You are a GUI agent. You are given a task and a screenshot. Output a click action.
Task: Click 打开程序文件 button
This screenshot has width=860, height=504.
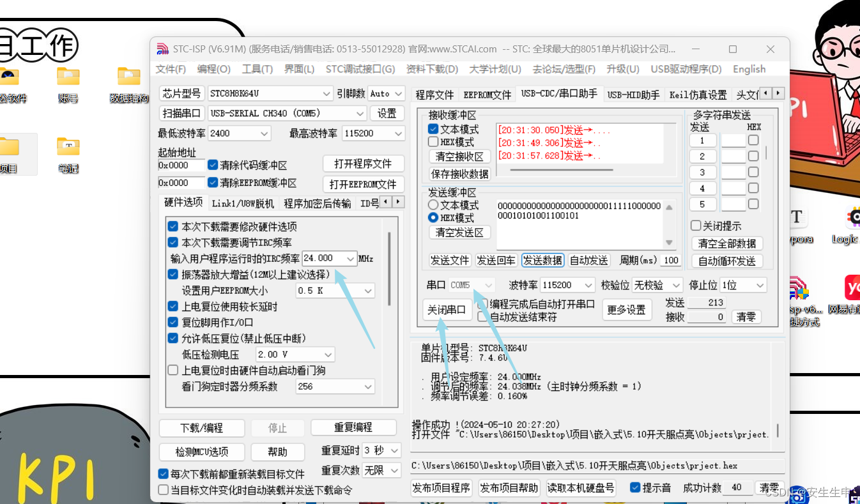364,164
